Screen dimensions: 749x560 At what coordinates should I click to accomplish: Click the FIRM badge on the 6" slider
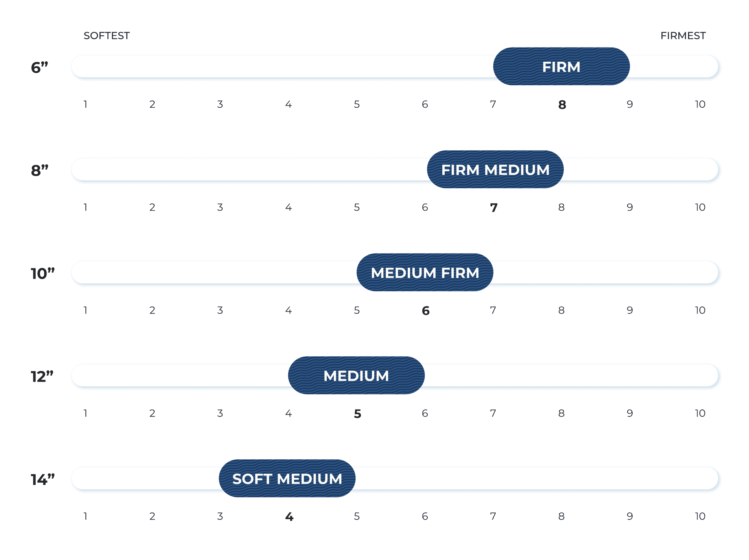(x=561, y=67)
